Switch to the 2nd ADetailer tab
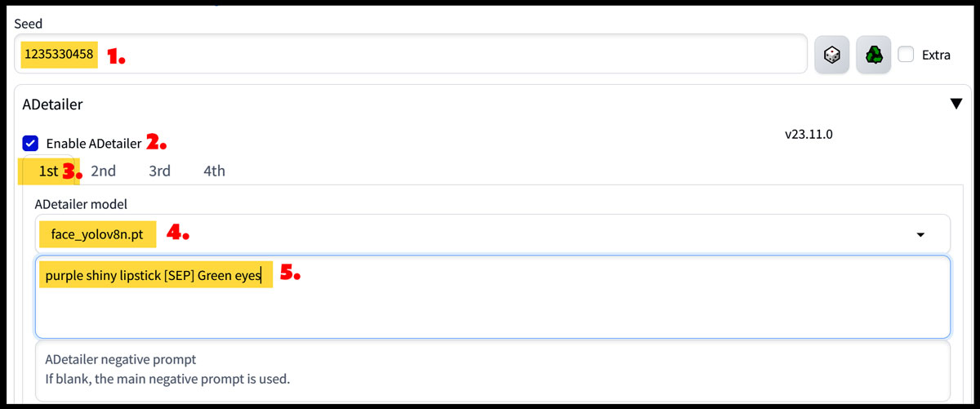 pyautogui.click(x=103, y=171)
